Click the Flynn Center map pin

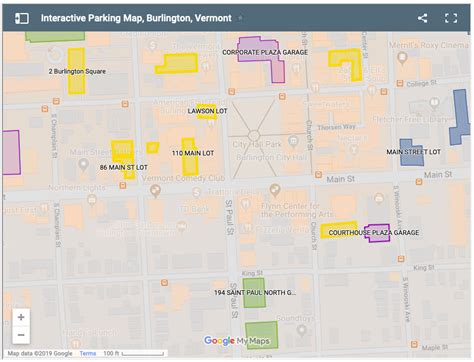tap(274, 190)
